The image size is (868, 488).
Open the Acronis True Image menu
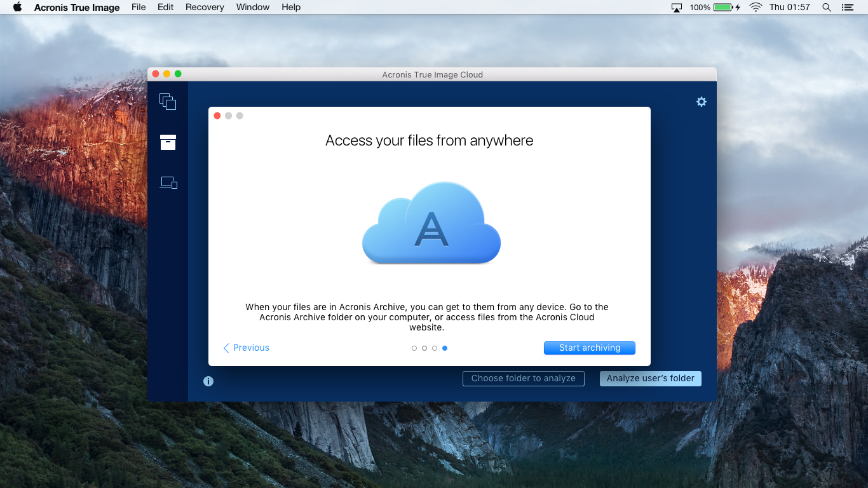point(77,7)
